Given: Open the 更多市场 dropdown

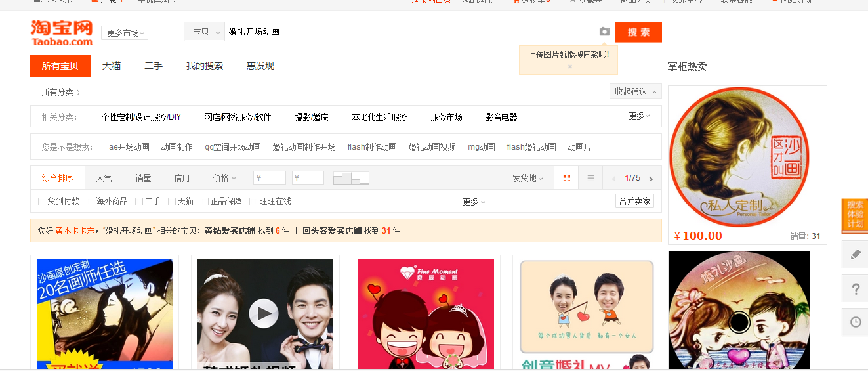Looking at the screenshot, I should point(124,33).
